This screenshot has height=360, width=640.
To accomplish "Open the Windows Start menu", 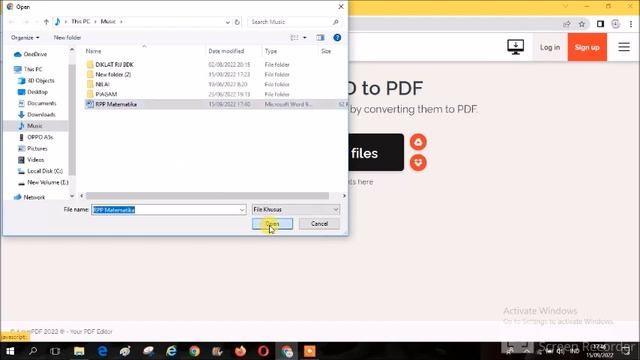I will tap(10, 351).
